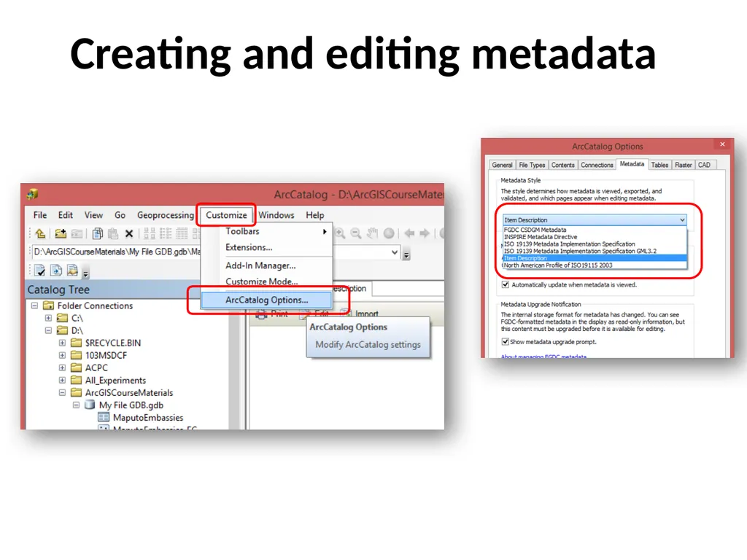Screen dimensions: 747x560
Task: Switch to the Raster tab
Action: coord(683,165)
